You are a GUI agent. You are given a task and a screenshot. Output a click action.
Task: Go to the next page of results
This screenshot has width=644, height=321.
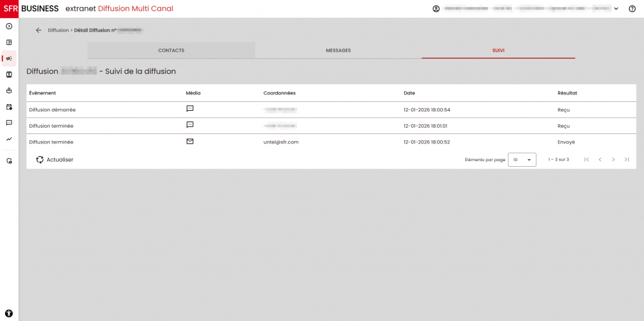pyautogui.click(x=613, y=160)
